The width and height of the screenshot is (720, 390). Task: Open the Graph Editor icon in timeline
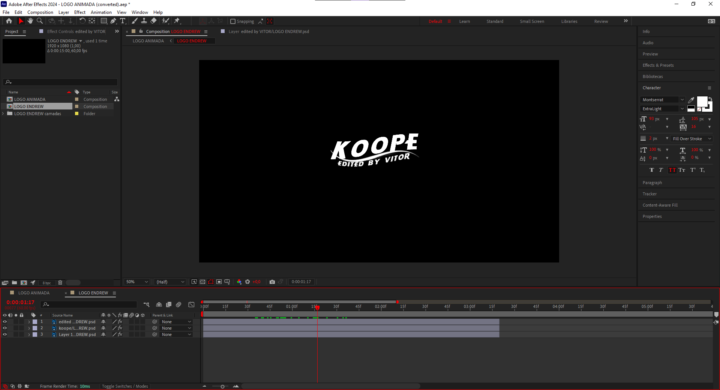point(191,304)
